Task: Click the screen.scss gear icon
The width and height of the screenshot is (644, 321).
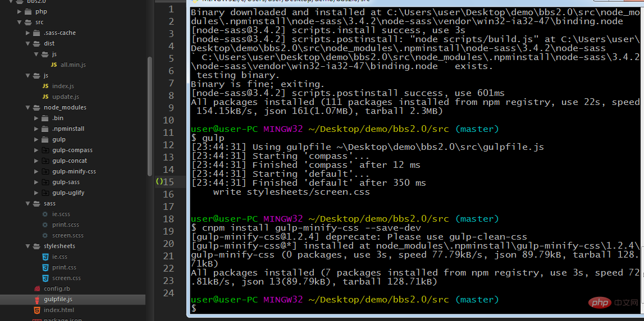Action: [45, 236]
